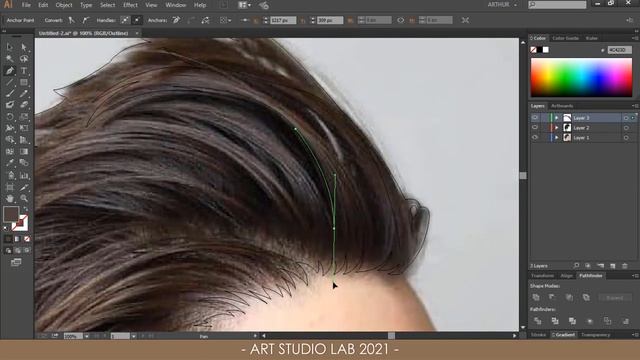Close the Untitled-2.ai document tab
The width and height of the screenshot is (640, 360).
pyautogui.click(x=137, y=33)
